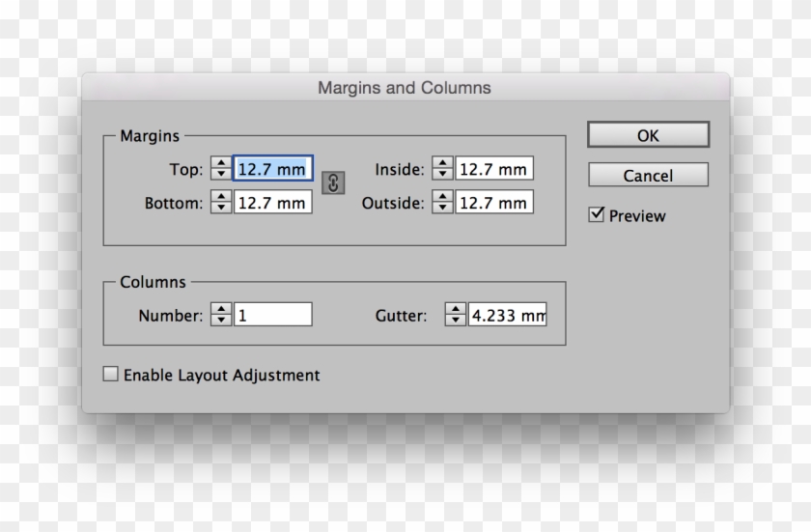Decrease column Number with down stepper arrow
The image size is (811, 532).
click(221, 320)
